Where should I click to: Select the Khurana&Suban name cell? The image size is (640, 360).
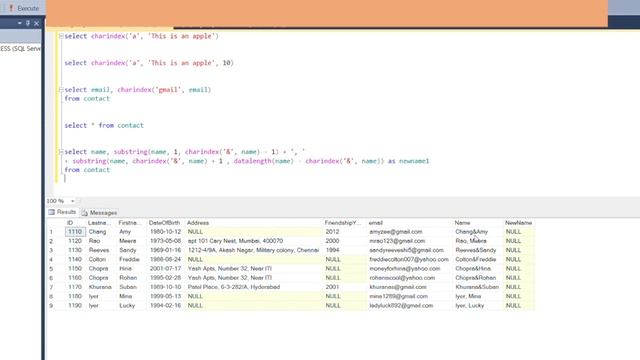coord(478,287)
